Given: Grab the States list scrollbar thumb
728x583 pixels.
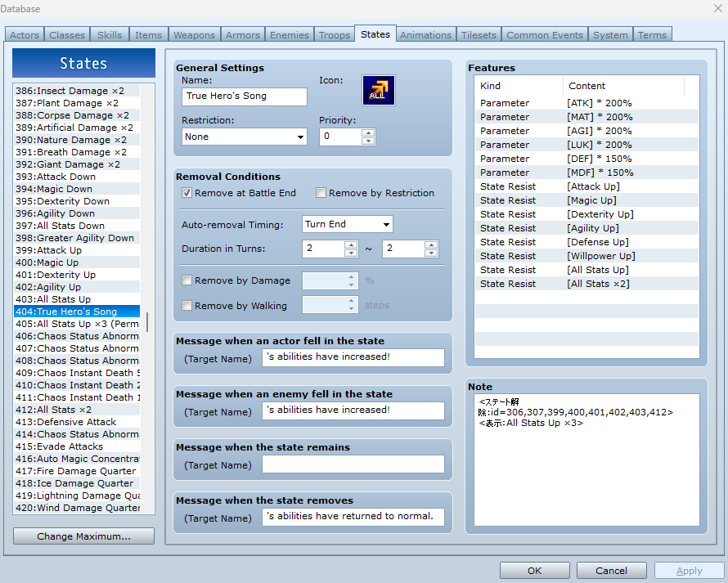Looking at the screenshot, I should pos(147,322).
